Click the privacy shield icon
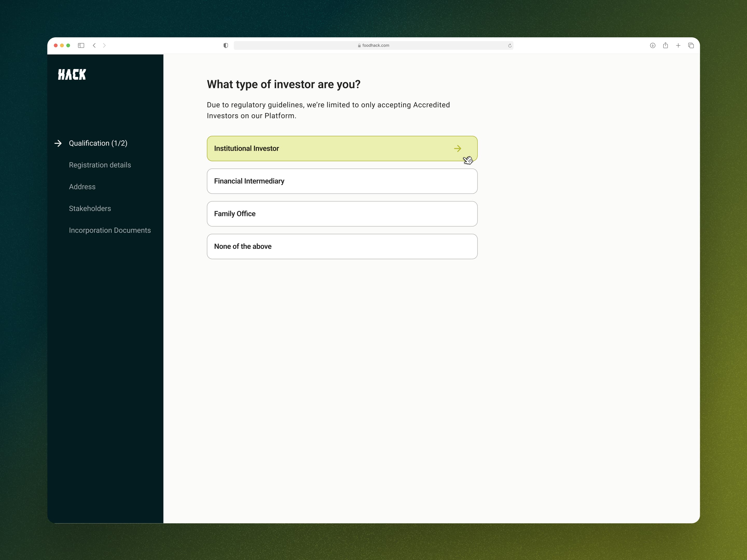747x560 pixels. pyautogui.click(x=226, y=45)
